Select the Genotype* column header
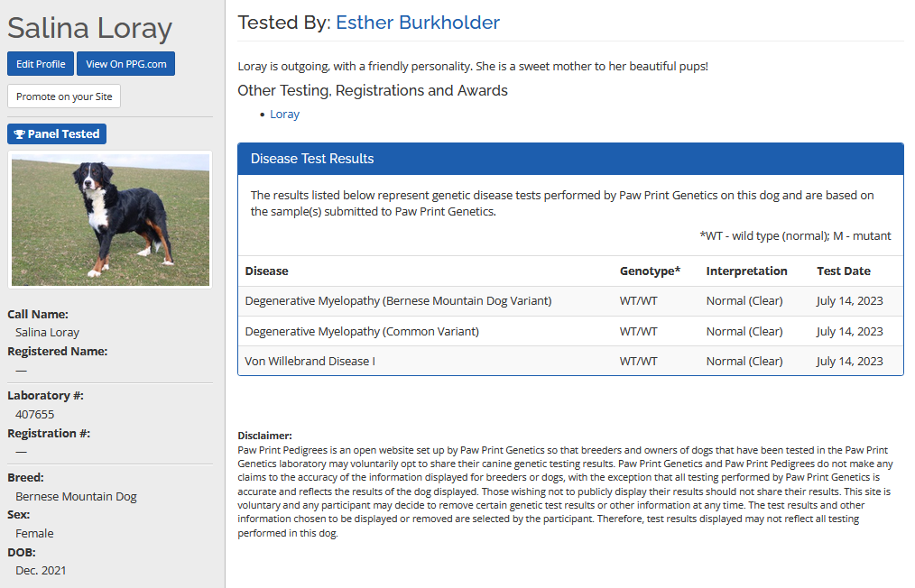 coord(650,271)
